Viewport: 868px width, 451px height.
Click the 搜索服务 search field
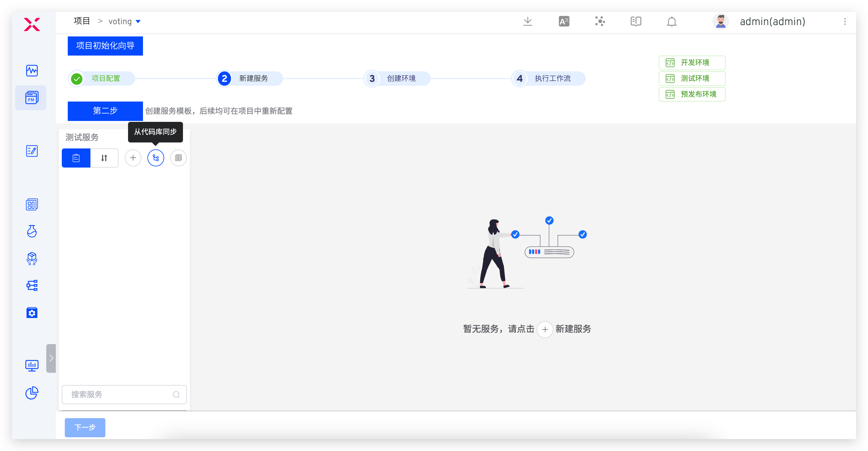[x=124, y=394]
